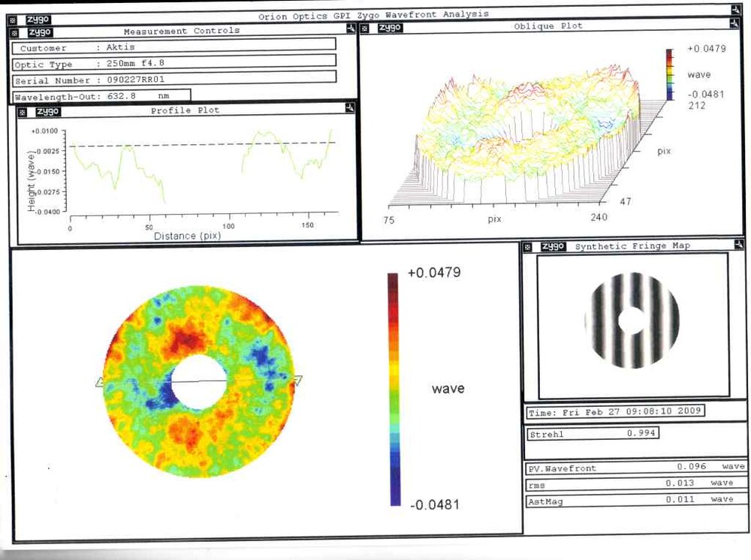Viewport: 751px width, 560px height.
Task: Click the pin icon on Measurement Controls panel
Action: [x=351, y=28]
